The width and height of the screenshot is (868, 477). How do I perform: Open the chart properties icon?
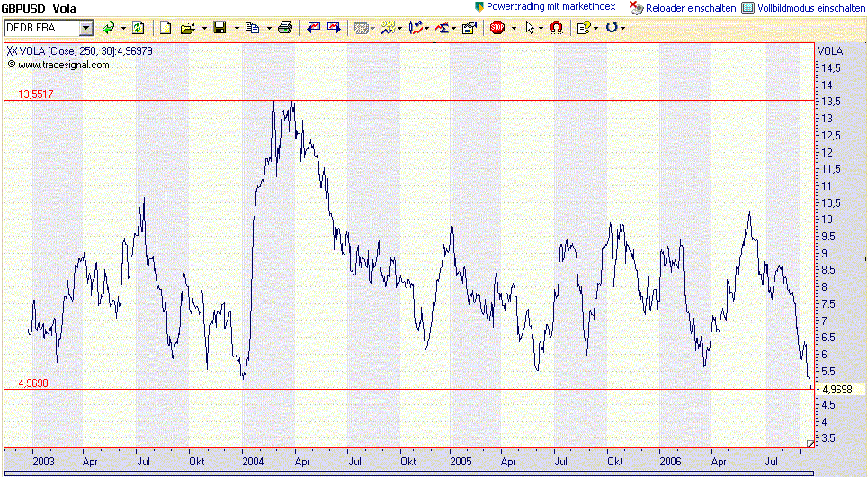pyautogui.click(x=469, y=28)
